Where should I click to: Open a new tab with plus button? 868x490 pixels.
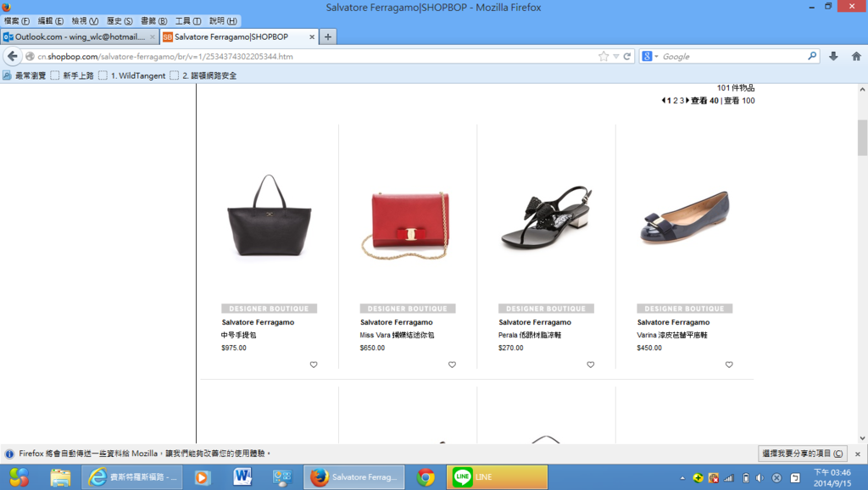point(328,36)
